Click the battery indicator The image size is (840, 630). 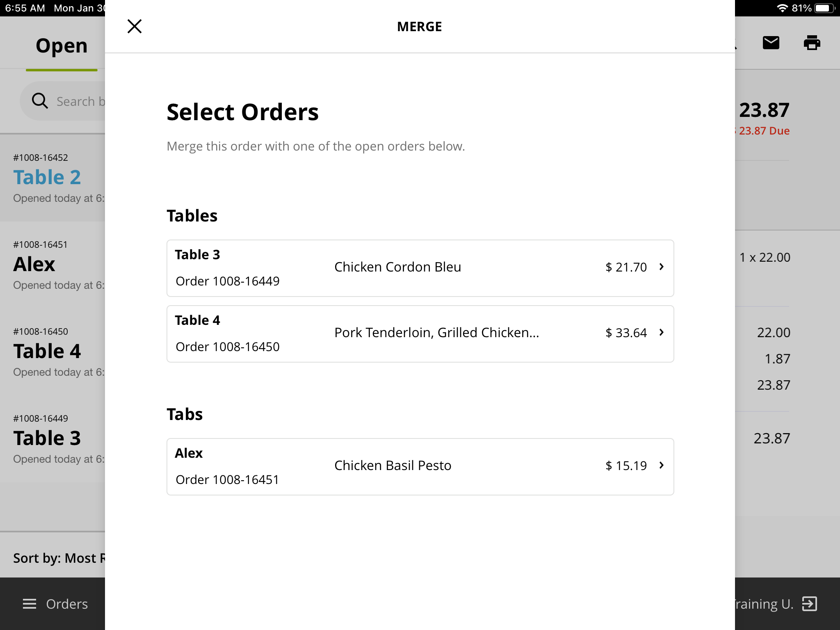(x=823, y=7)
